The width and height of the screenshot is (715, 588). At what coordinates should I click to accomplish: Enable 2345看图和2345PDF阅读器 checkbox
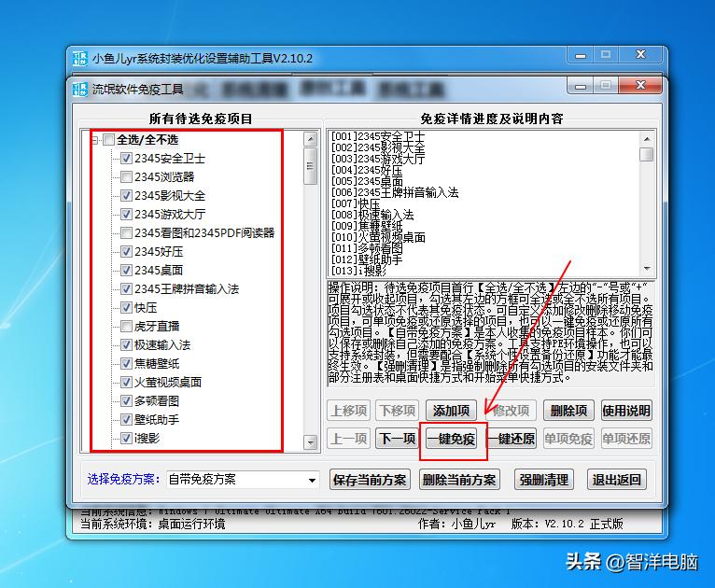pyautogui.click(x=126, y=233)
